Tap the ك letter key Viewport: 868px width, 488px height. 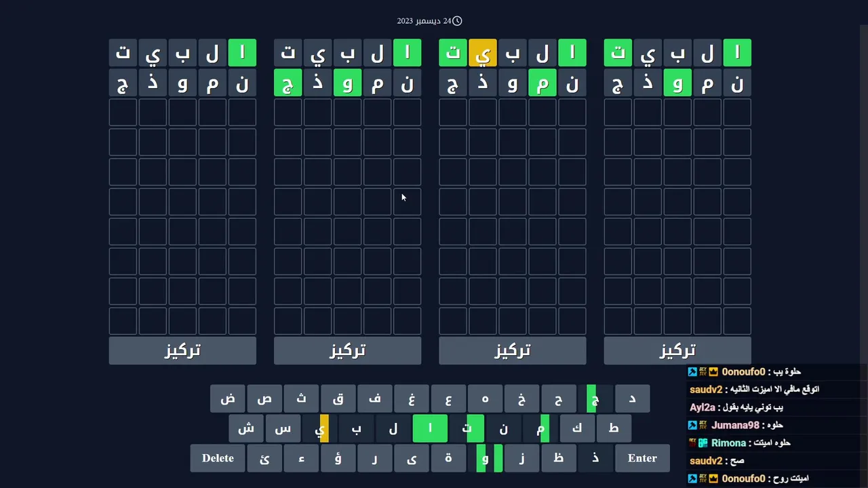pyautogui.click(x=576, y=428)
